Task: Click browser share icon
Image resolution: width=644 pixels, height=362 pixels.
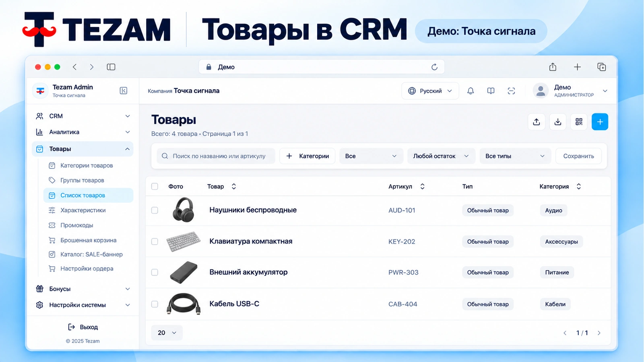Action: [553, 67]
